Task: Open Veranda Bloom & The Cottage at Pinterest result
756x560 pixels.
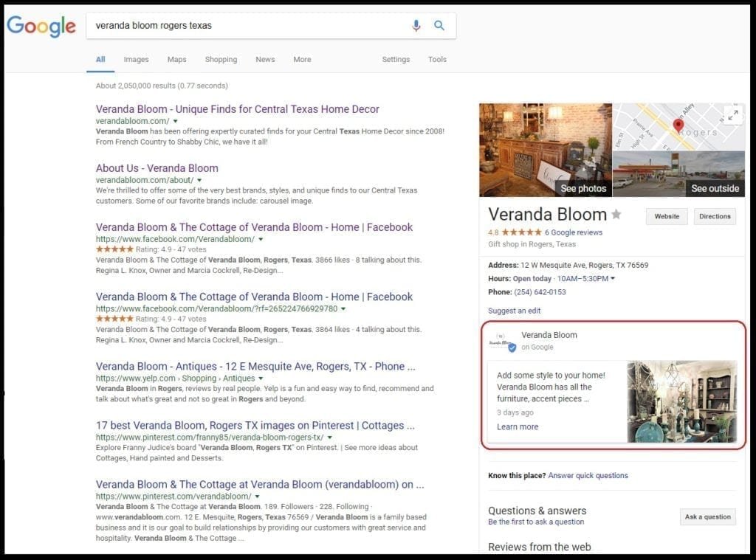Action: (260, 484)
